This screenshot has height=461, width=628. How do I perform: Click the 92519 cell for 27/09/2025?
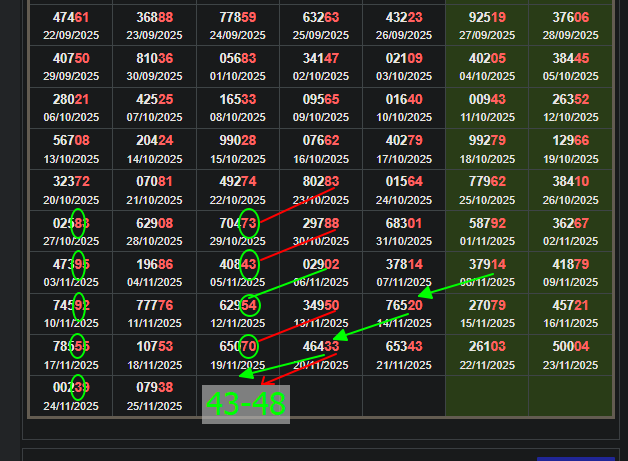pyautogui.click(x=487, y=26)
